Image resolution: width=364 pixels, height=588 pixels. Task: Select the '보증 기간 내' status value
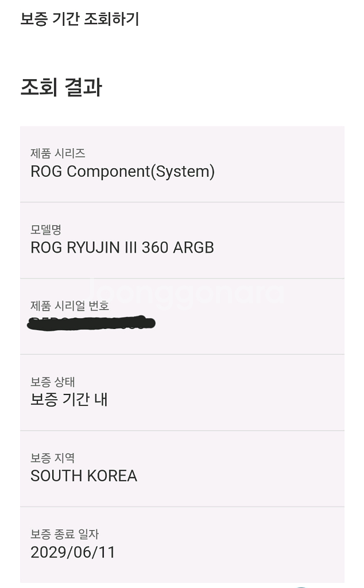pos(69,400)
